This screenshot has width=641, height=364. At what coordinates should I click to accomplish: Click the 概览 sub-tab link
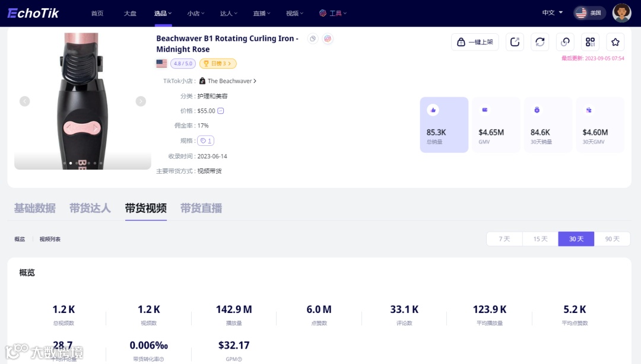[x=20, y=239]
